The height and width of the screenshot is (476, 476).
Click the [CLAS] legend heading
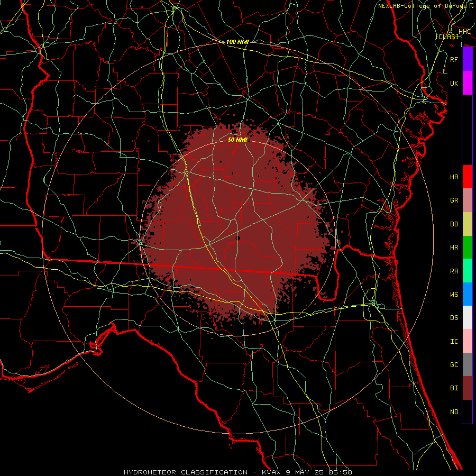tap(447, 36)
